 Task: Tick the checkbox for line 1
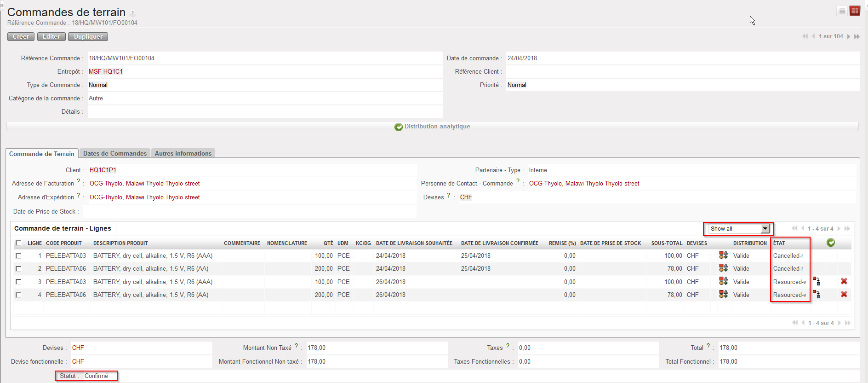tap(18, 255)
